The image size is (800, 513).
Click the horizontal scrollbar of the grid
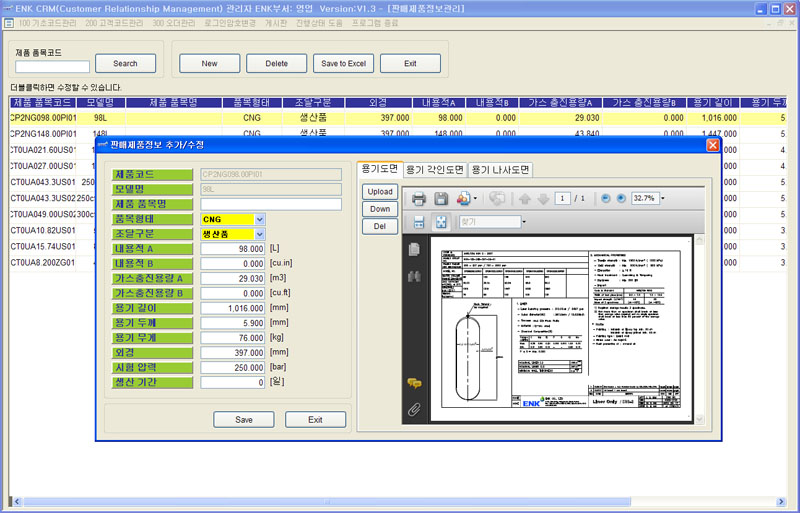coord(327,502)
